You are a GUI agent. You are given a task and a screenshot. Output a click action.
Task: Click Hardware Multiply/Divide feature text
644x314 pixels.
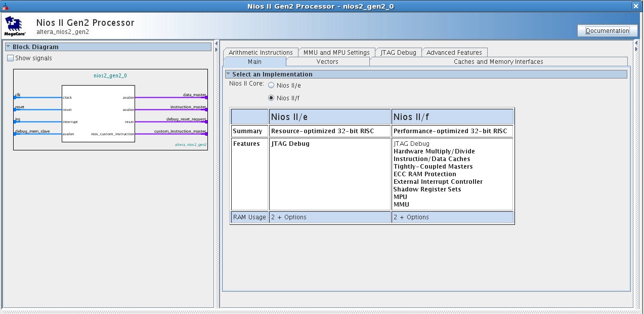(x=434, y=151)
